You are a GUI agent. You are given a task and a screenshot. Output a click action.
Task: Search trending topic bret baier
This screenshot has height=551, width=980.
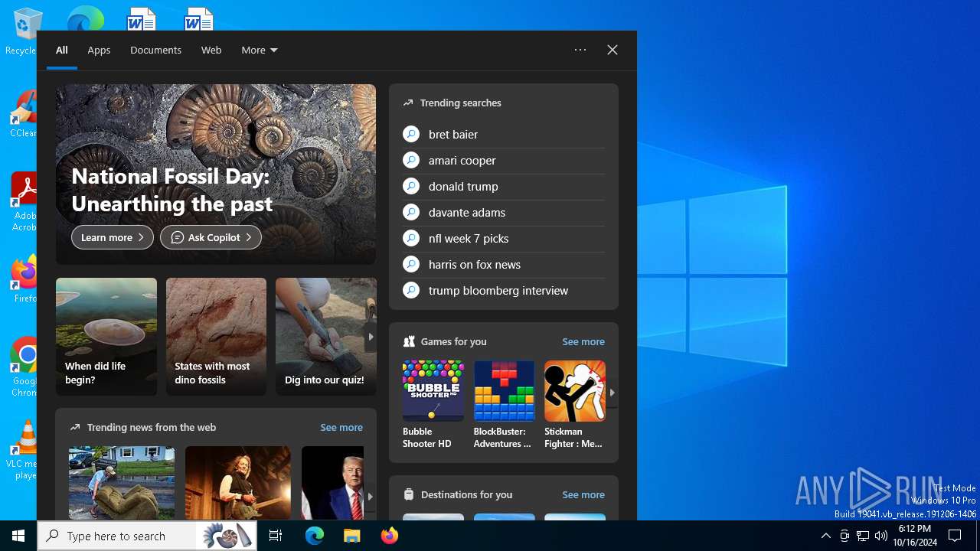coord(453,134)
